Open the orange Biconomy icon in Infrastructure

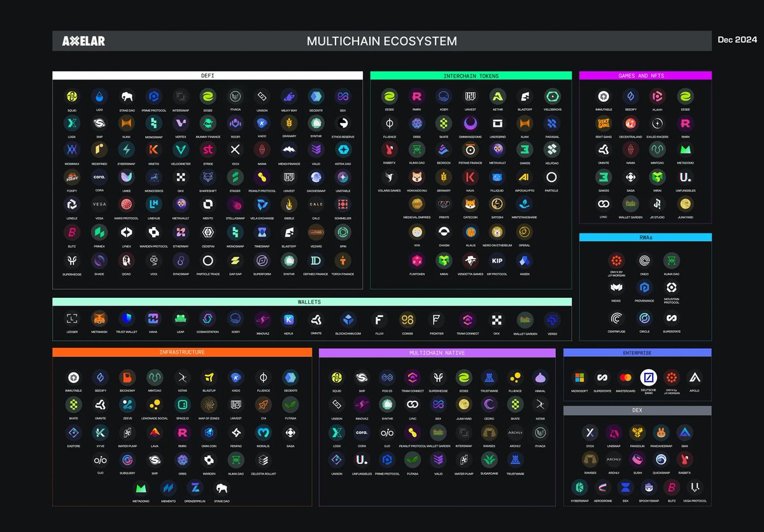click(127, 377)
